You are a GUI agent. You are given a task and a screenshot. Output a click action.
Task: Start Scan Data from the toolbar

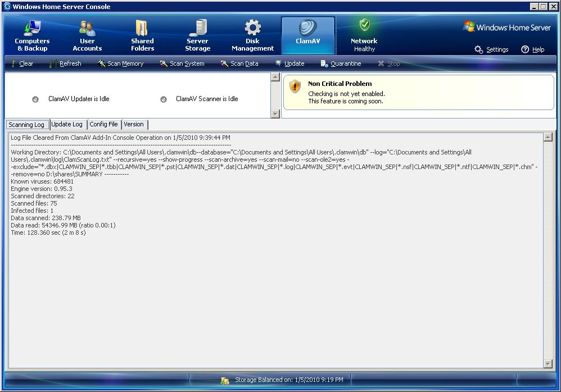pos(239,63)
